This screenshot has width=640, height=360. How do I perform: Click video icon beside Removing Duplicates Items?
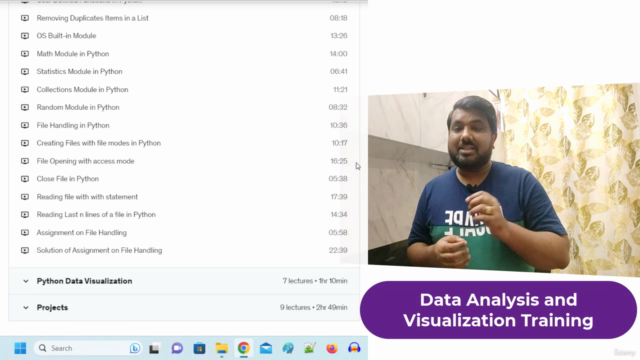25,18
